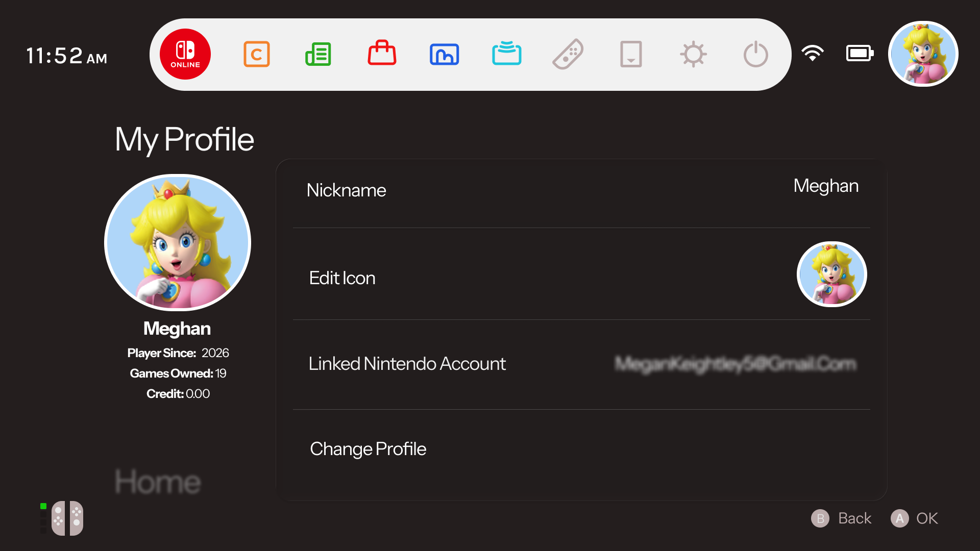This screenshot has width=980, height=551.
Task: Select the Linked Nintendo Account row
Action: (x=581, y=364)
